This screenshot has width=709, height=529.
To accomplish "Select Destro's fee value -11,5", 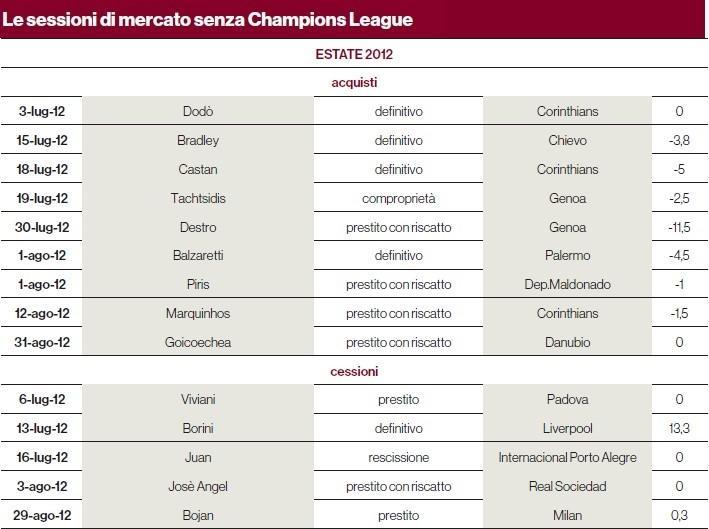I will click(679, 227).
